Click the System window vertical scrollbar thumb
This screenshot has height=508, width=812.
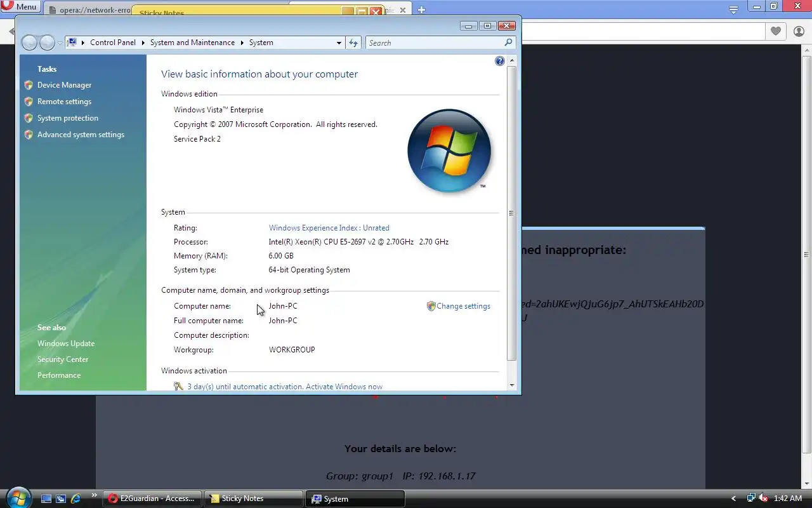click(x=512, y=213)
